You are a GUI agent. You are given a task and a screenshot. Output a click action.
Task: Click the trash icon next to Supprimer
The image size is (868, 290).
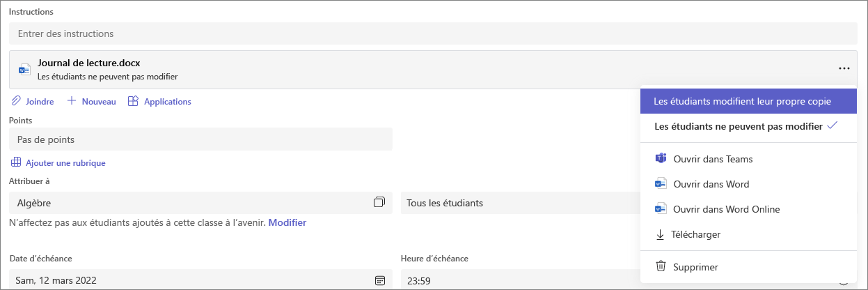[x=661, y=266]
